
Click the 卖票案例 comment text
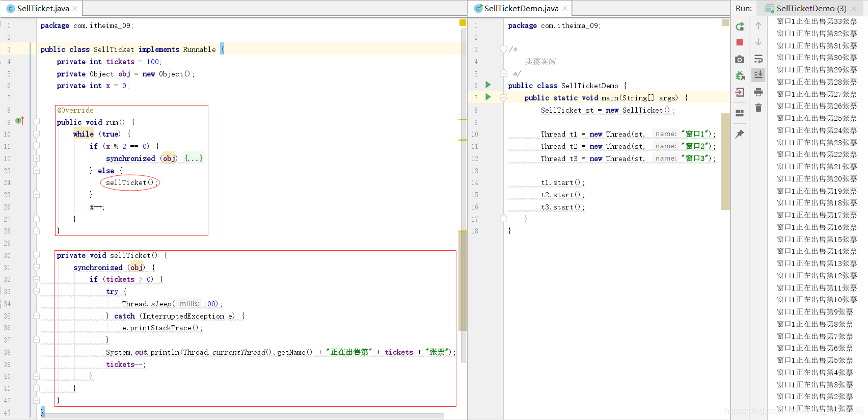coord(540,62)
